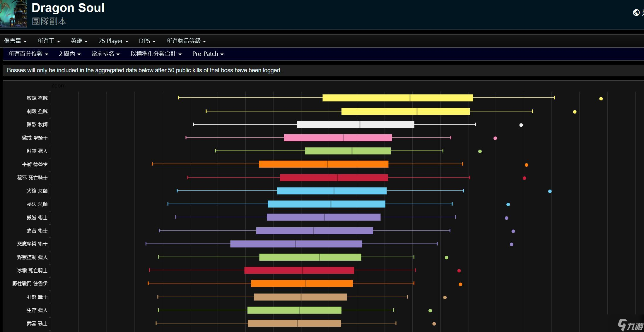The width and height of the screenshot is (644, 332).
Task: Click the blue outlier dot for 火焰 法師
Action: click(550, 191)
